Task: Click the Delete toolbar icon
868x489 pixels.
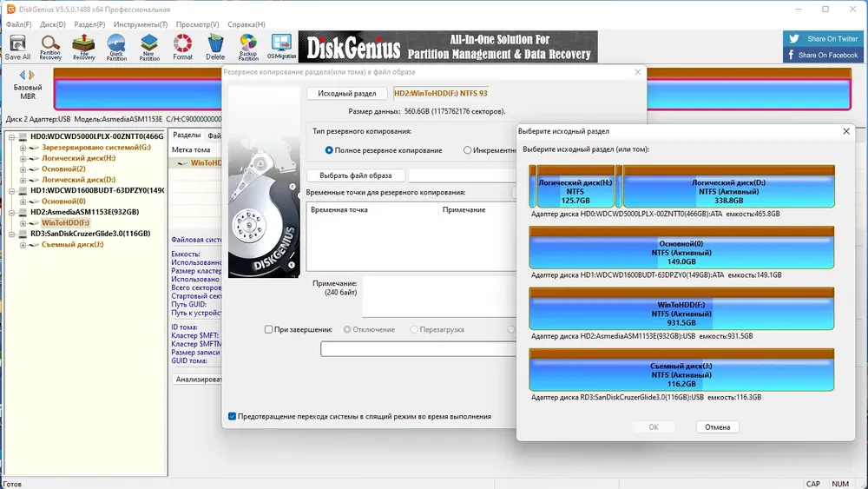Action: (x=215, y=47)
